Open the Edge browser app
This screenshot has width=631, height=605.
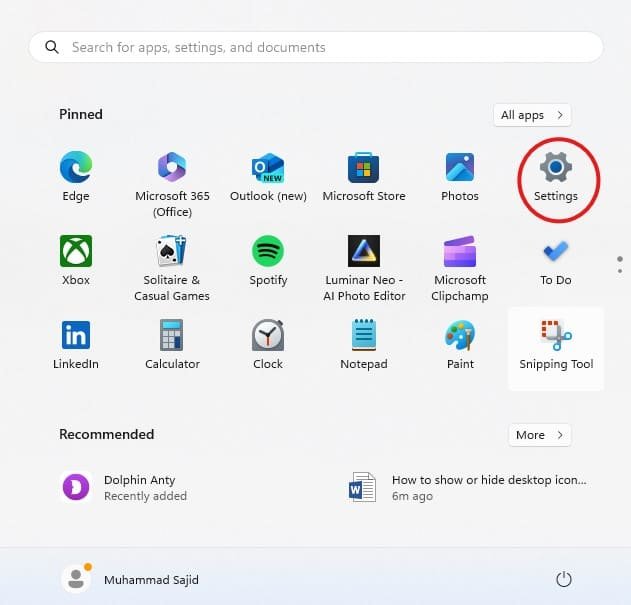76,176
